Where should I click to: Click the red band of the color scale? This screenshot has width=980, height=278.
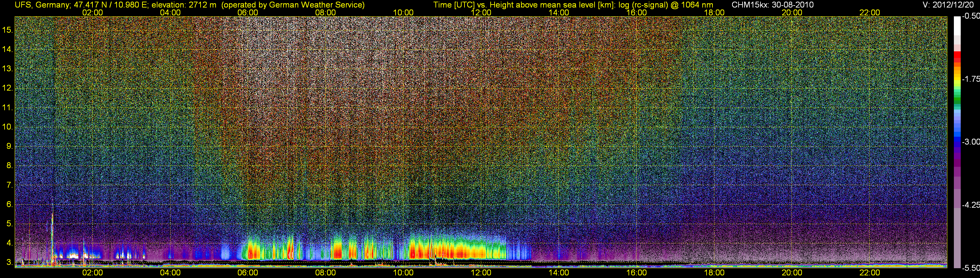point(957,57)
